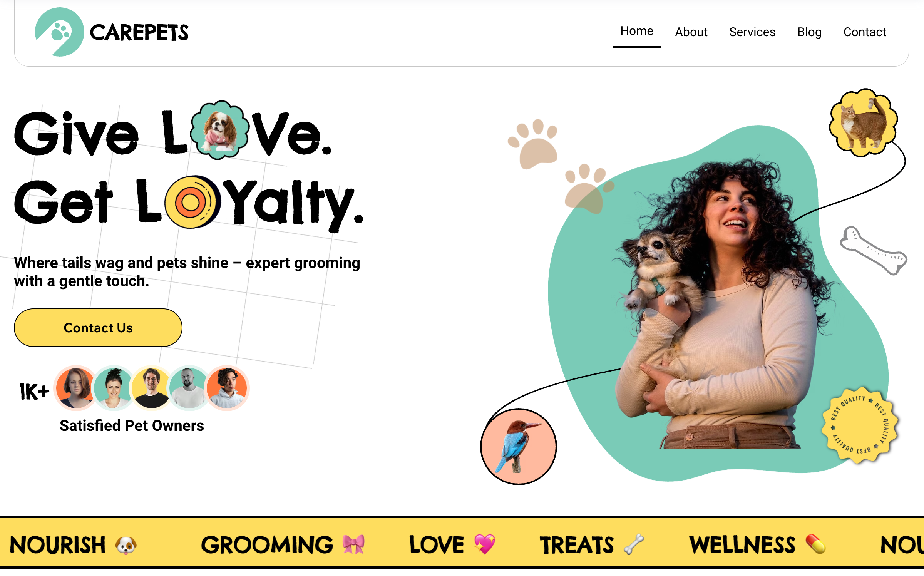Go to the About page
This screenshot has height=576, width=924.
coord(691,32)
